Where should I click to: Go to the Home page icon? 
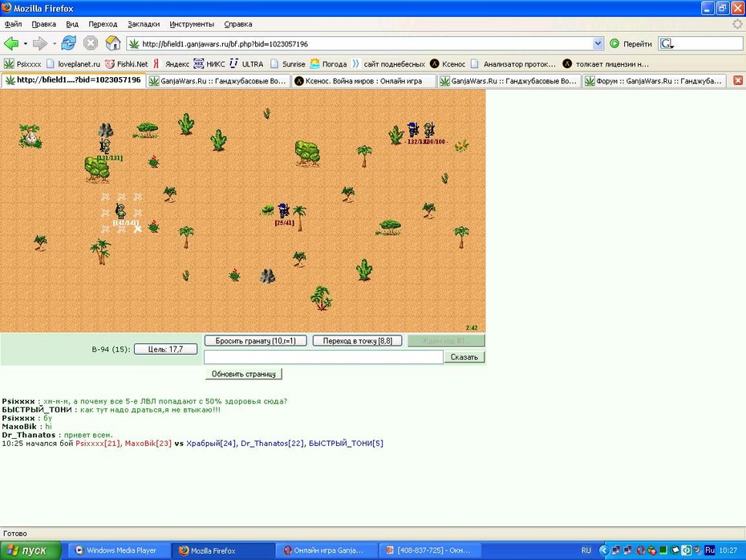tap(113, 43)
